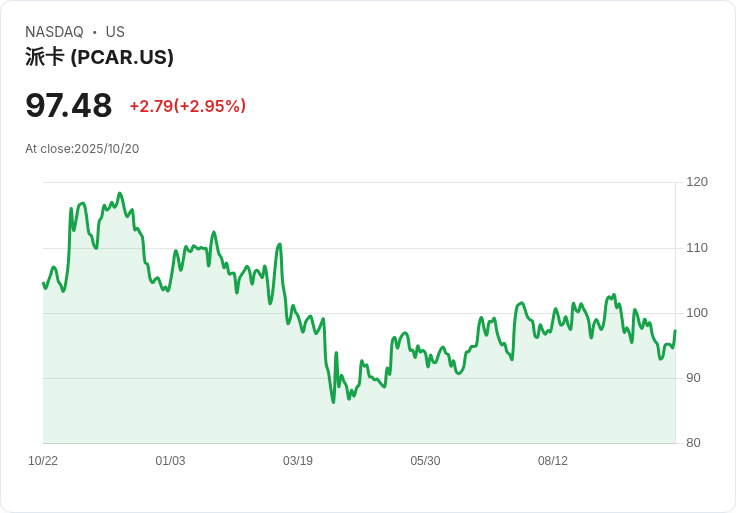Select the 08/12 date on x-axis
736x513 pixels.
(553, 461)
